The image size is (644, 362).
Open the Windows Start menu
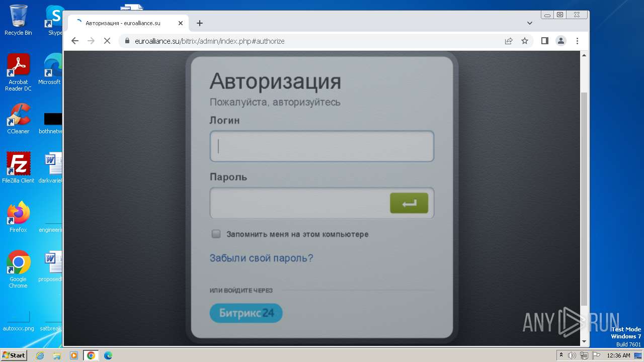pyautogui.click(x=14, y=355)
